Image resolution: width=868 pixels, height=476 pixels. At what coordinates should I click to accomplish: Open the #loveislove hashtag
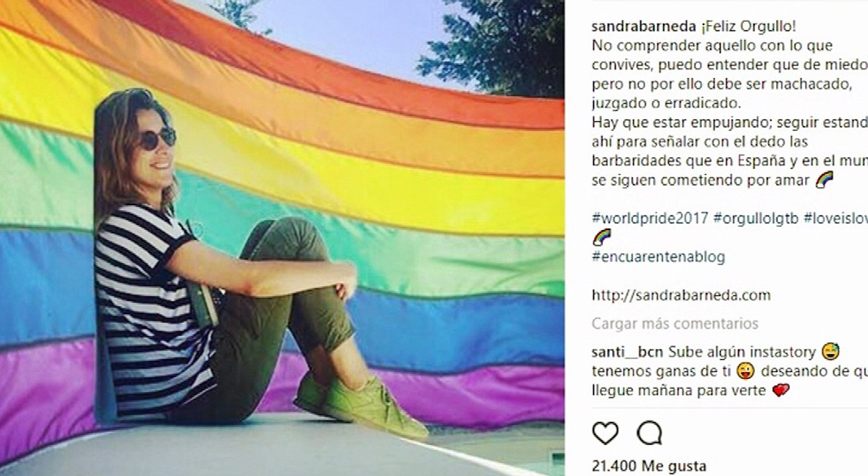[836, 218]
